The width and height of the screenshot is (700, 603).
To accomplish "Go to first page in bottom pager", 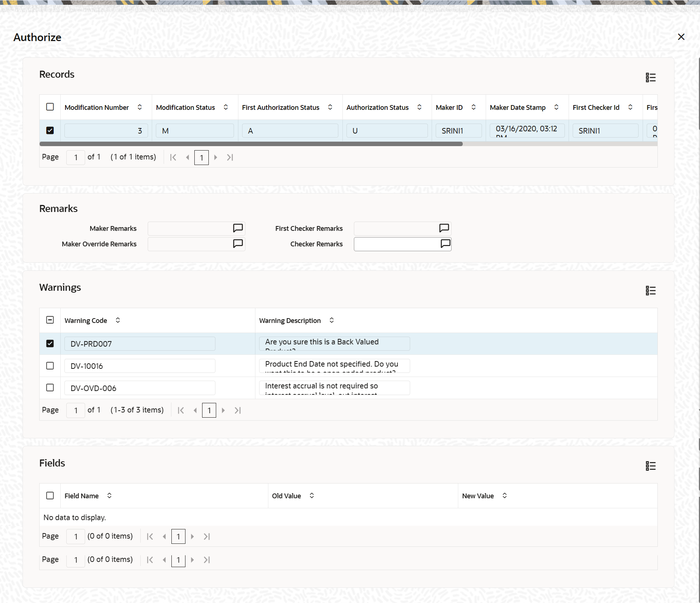I will 150,560.
